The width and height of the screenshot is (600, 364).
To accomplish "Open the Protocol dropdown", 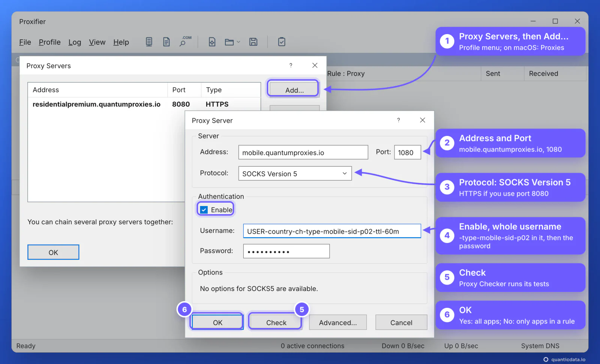I will tap(295, 173).
